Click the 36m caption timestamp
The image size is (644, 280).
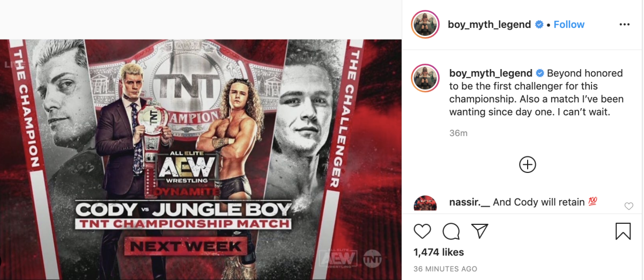(458, 133)
